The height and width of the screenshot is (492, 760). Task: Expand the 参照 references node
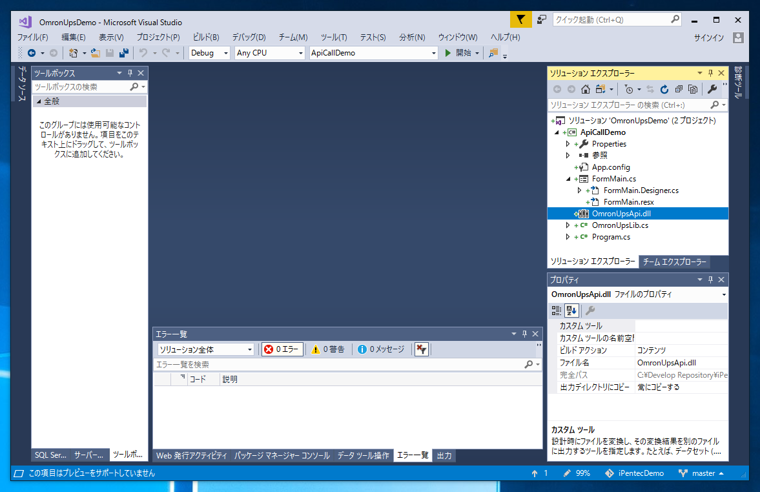click(568, 156)
